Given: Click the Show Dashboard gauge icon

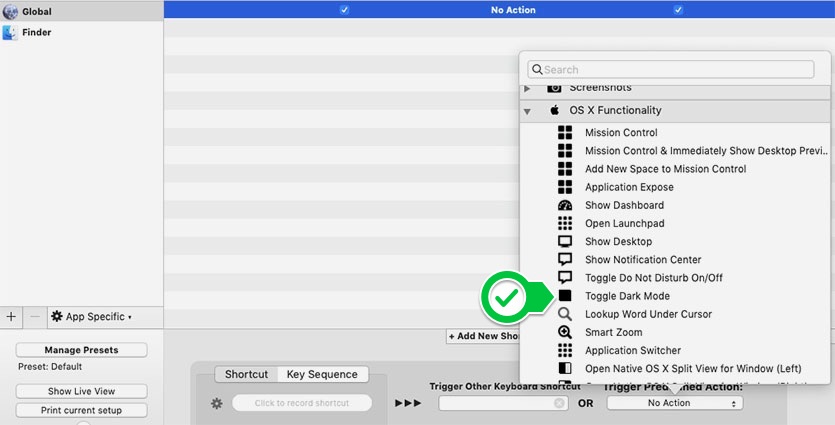Looking at the screenshot, I should point(565,205).
